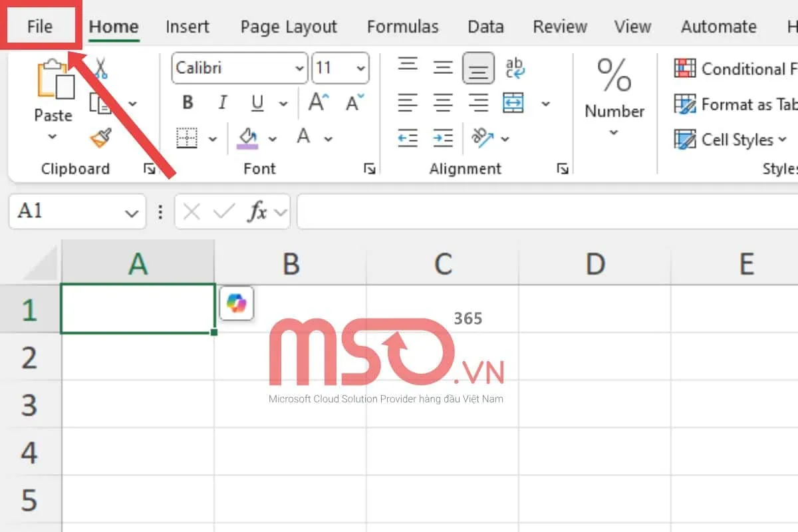Toggle center alignment on
798x532 pixels.
[x=443, y=102]
